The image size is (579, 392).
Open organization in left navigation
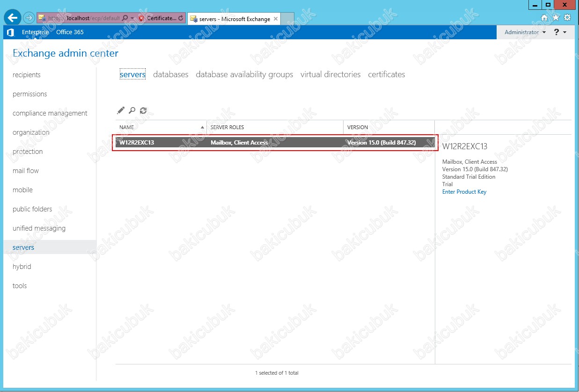(31, 132)
